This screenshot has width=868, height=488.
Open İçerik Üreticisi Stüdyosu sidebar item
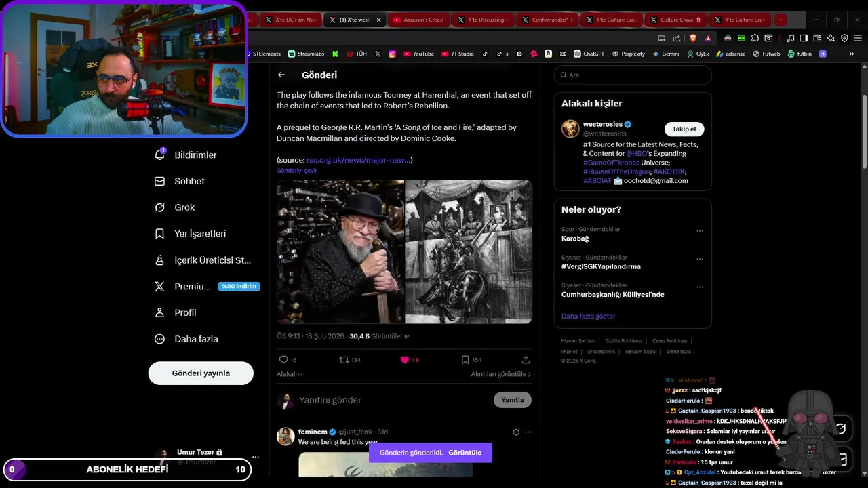(202, 260)
